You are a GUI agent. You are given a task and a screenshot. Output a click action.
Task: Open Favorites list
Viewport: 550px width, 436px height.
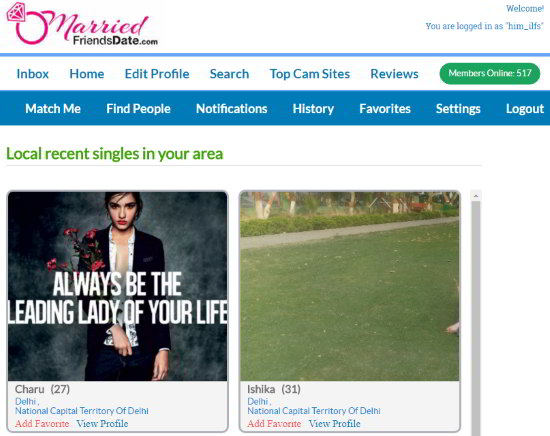(385, 109)
